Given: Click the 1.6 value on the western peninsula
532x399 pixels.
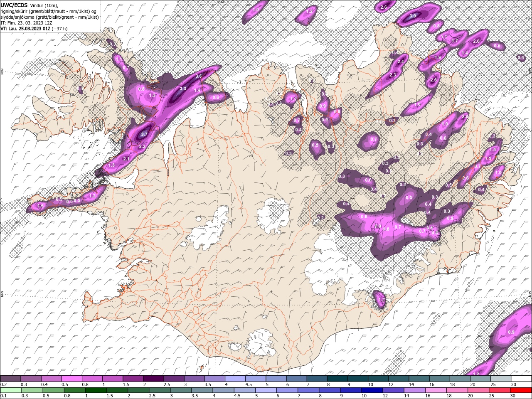Looking at the screenshot, I should (40, 206).
